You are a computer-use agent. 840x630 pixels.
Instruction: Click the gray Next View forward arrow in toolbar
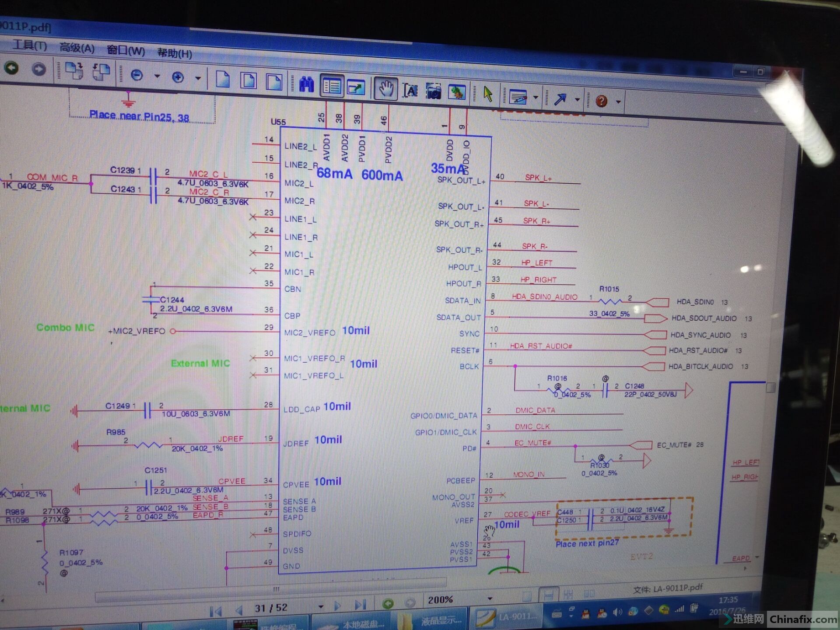pos(38,69)
